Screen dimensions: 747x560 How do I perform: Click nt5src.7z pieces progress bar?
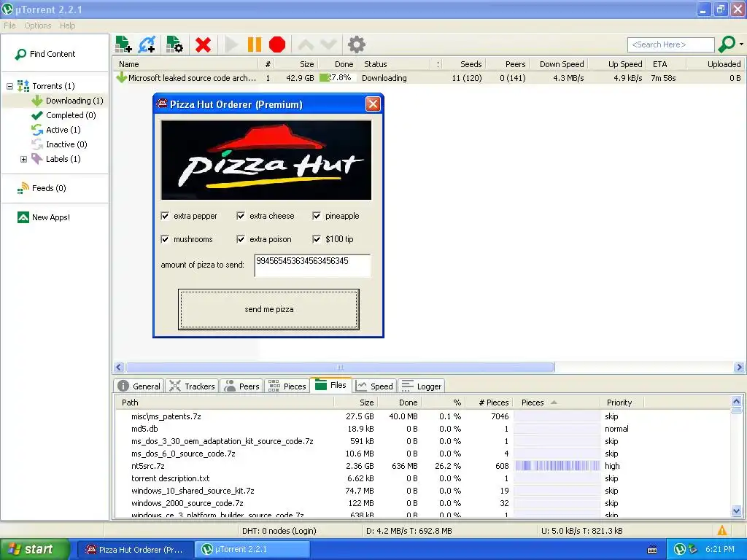[x=557, y=466]
